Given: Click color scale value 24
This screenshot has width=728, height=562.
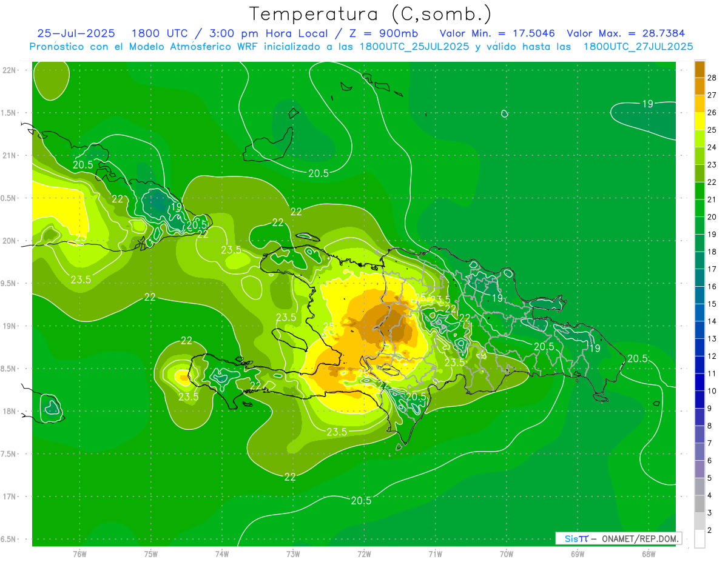Looking at the screenshot, I should tap(712, 147).
